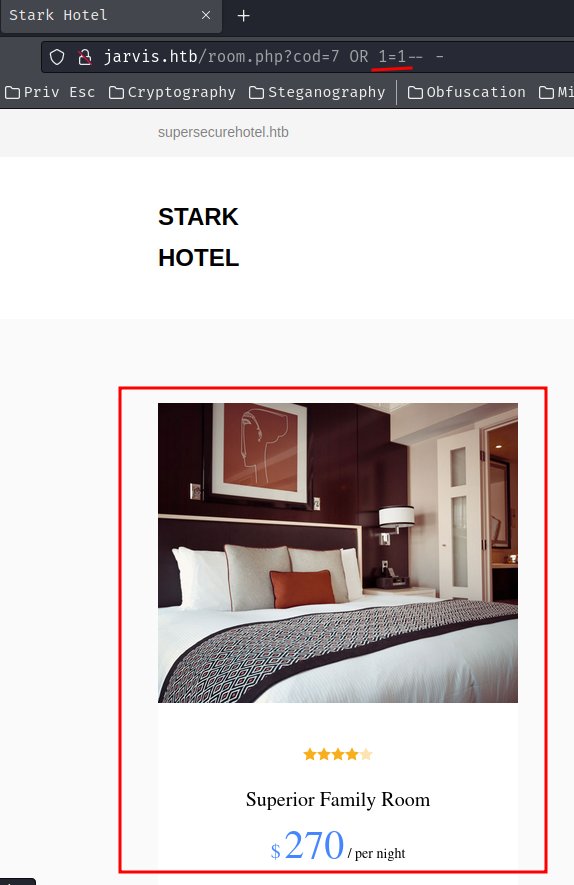Click the Obfuscation folder icon
The height and width of the screenshot is (885, 574).
pos(415,92)
